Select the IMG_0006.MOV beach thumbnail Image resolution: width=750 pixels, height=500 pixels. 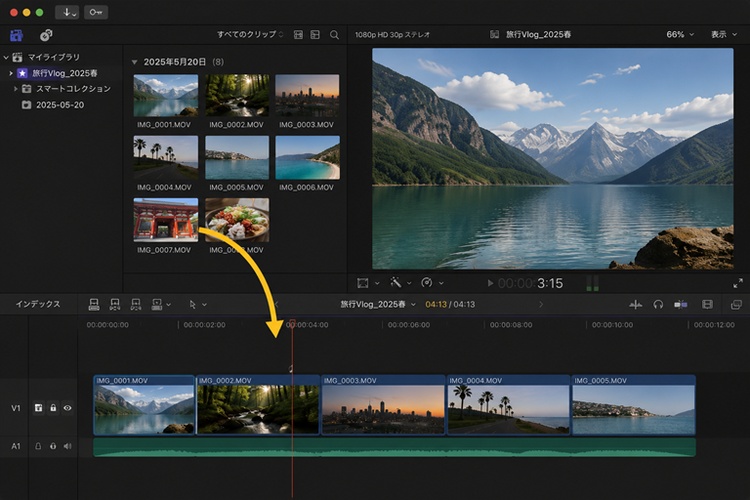click(307, 157)
